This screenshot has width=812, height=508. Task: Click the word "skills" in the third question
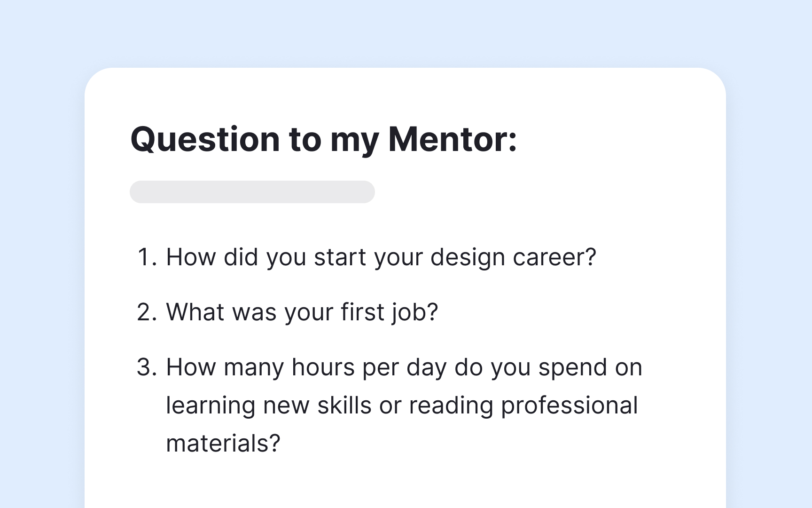tap(344, 405)
